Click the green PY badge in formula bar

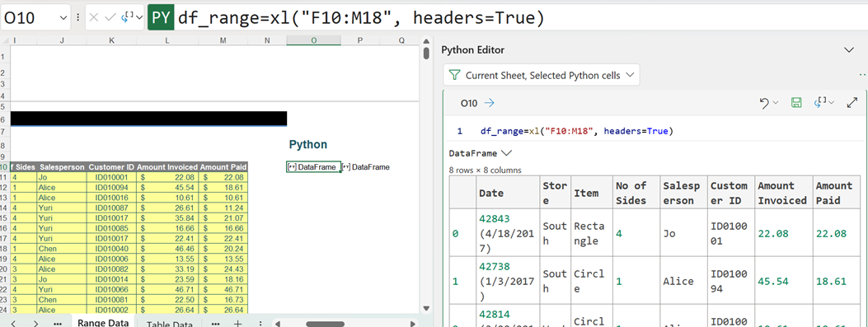[161, 17]
